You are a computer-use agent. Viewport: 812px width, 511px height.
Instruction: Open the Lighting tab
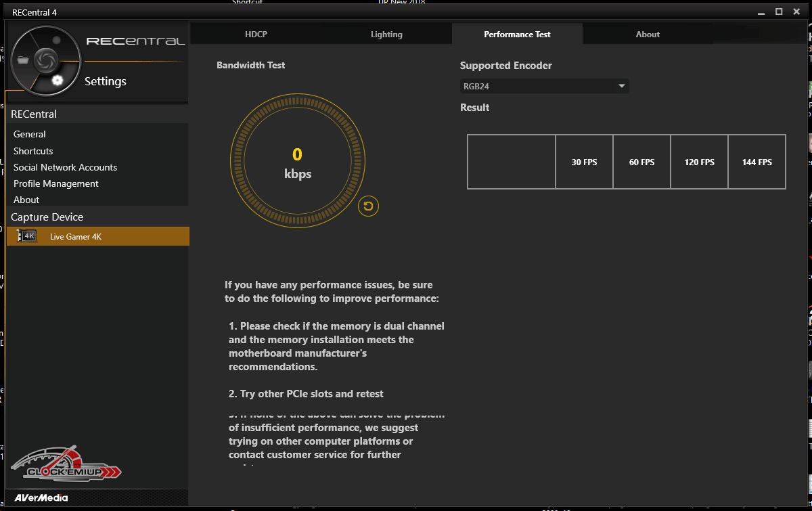click(x=386, y=35)
